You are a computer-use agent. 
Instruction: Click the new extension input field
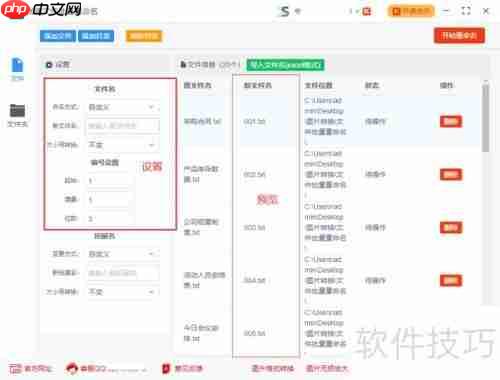[x=123, y=273]
